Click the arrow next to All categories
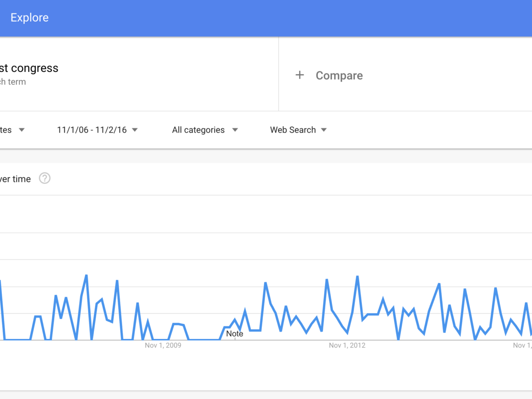The image size is (532, 399). click(x=235, y=130)
